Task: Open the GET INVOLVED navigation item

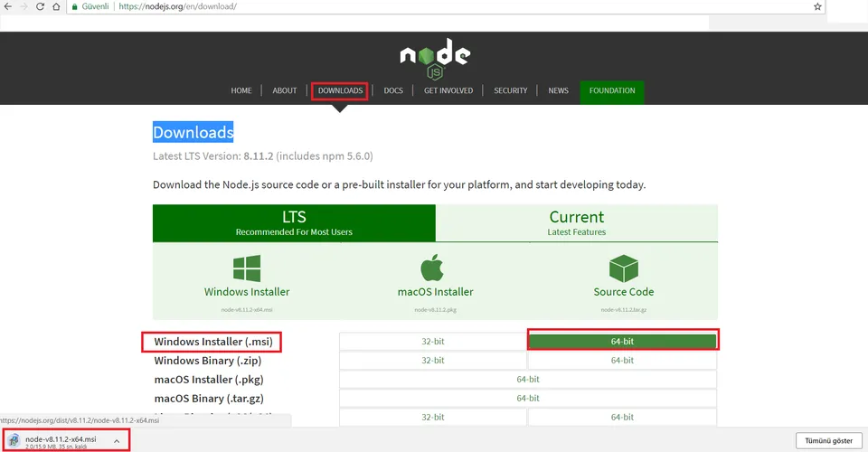Action: click(x=448, y=90)
